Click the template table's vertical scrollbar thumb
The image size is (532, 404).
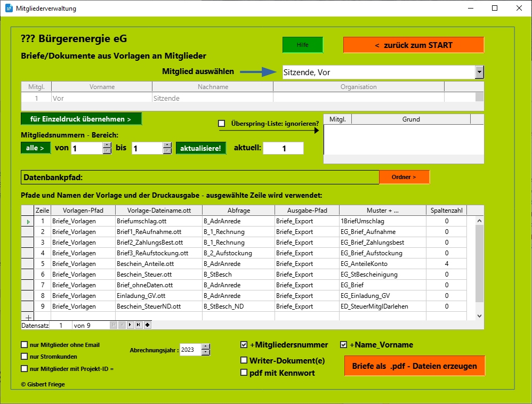(x=479, y=263)
